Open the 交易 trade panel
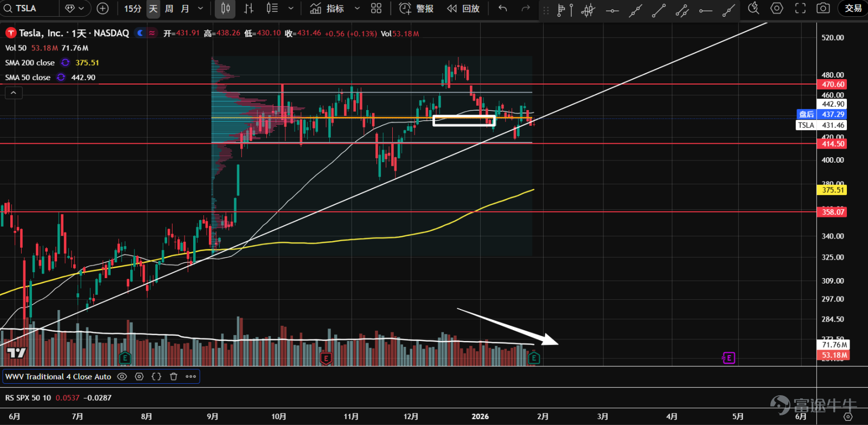Image resolution: width=868 pixels, height=425 pixels. pos(853,8)
